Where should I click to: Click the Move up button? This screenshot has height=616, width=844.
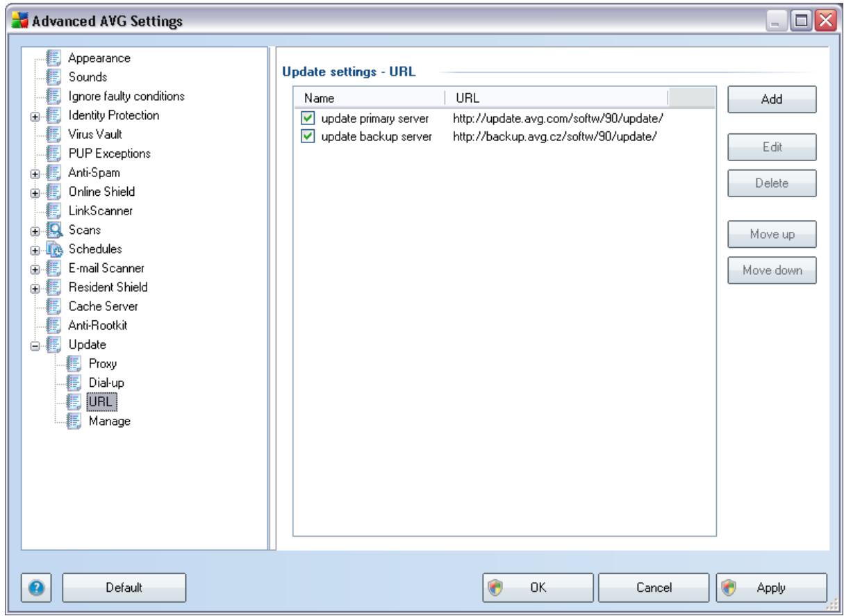(x=771, y=234)
